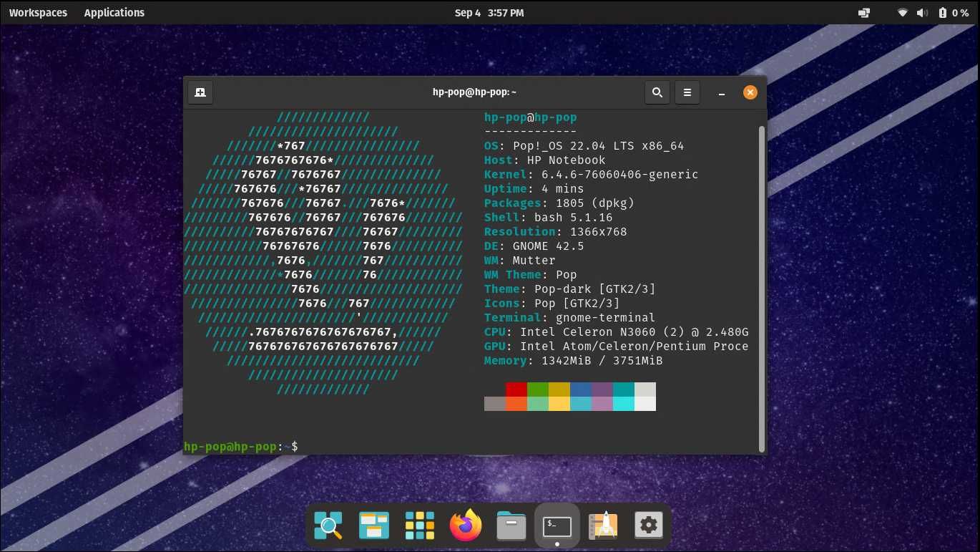Open Settings gear in dock
This screenshot has width=980, height=552.
[649, 526]
